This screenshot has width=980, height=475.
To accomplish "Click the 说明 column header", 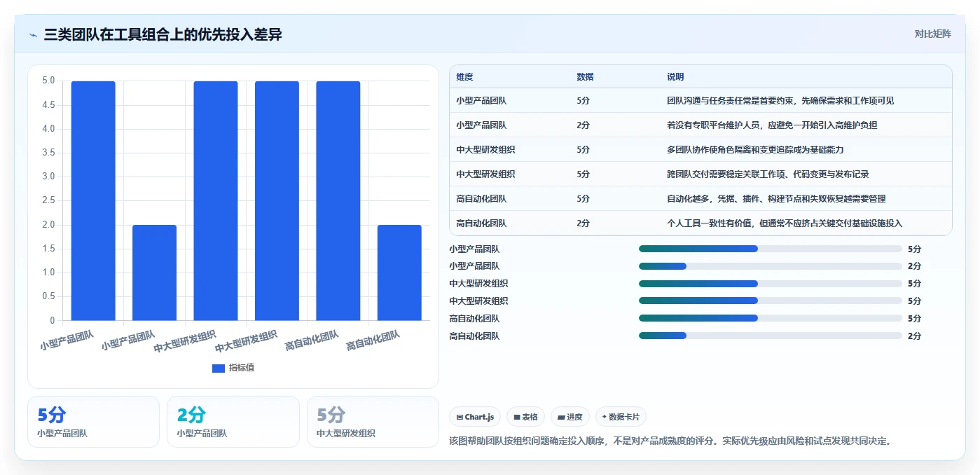I will coord(675,77).
